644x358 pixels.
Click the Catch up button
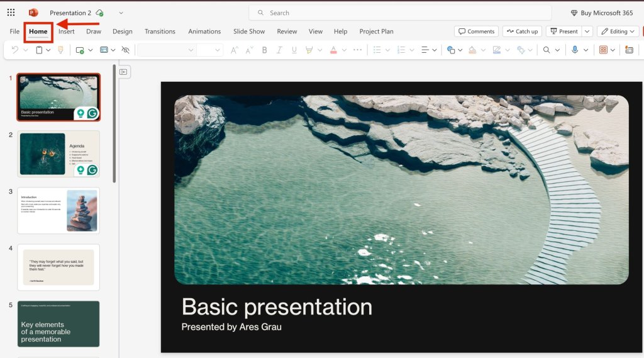pyautogui.click(x=523, y=31)
